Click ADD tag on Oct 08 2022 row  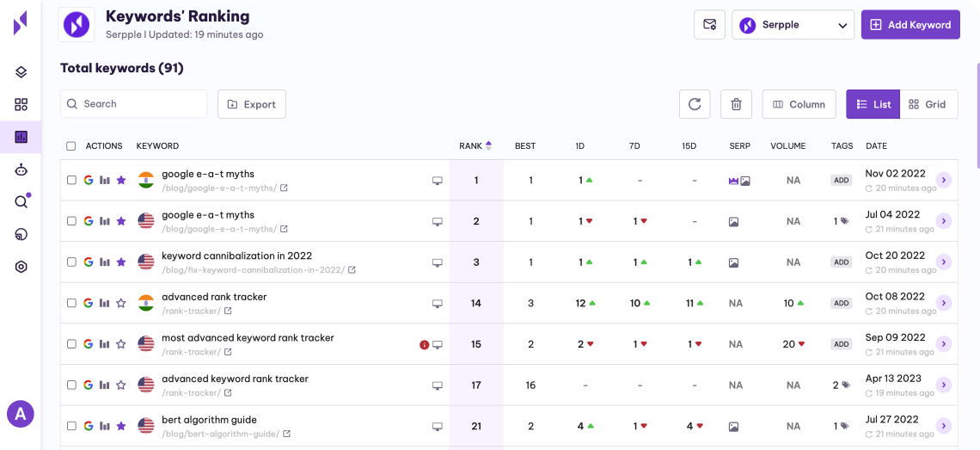click(x=842, y=303)
